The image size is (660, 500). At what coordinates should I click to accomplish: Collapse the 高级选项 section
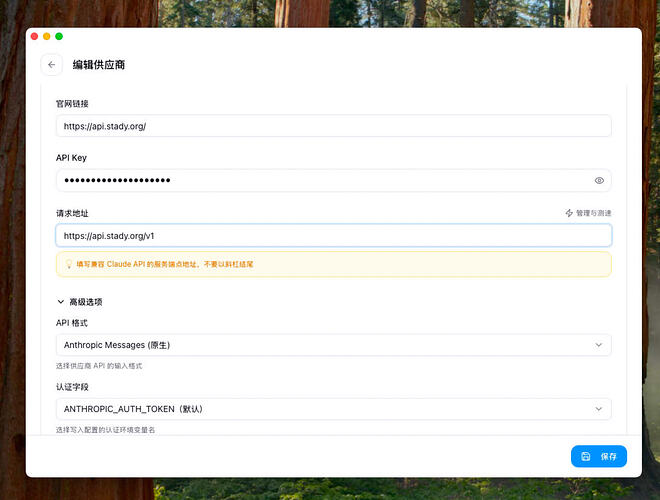(80, 302)
